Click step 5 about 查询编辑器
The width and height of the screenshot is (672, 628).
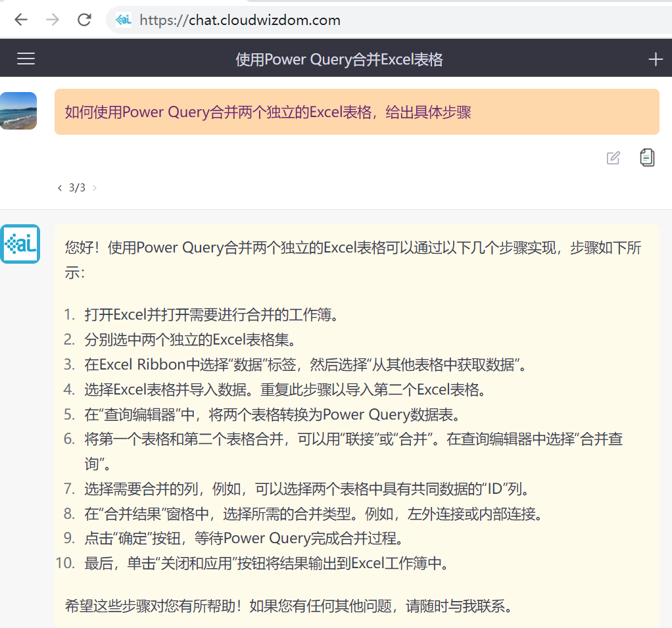tap(273, 414)
